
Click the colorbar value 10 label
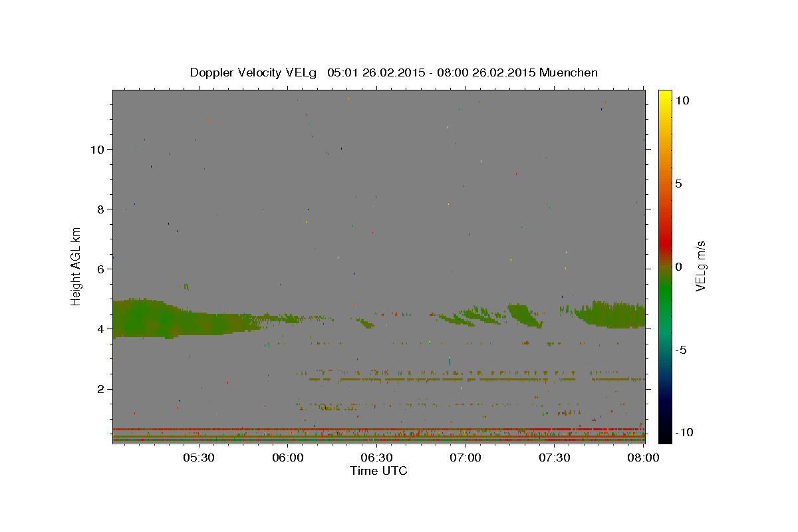tap(682, 100)
